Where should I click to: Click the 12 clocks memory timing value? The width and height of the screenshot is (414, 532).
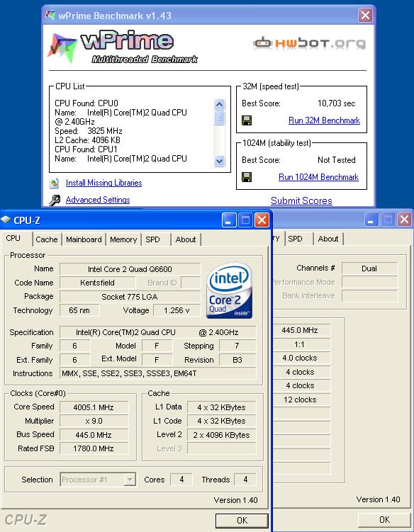[x=300, y=400]
